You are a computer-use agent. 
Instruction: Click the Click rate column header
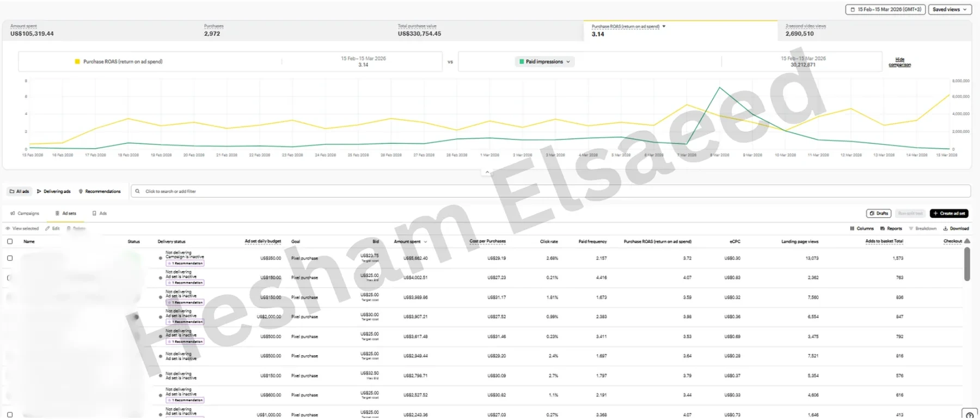(549, 241)
